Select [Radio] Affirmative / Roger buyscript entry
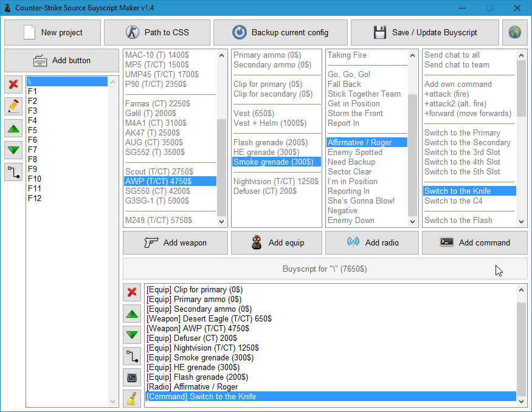 click(331, 387)
